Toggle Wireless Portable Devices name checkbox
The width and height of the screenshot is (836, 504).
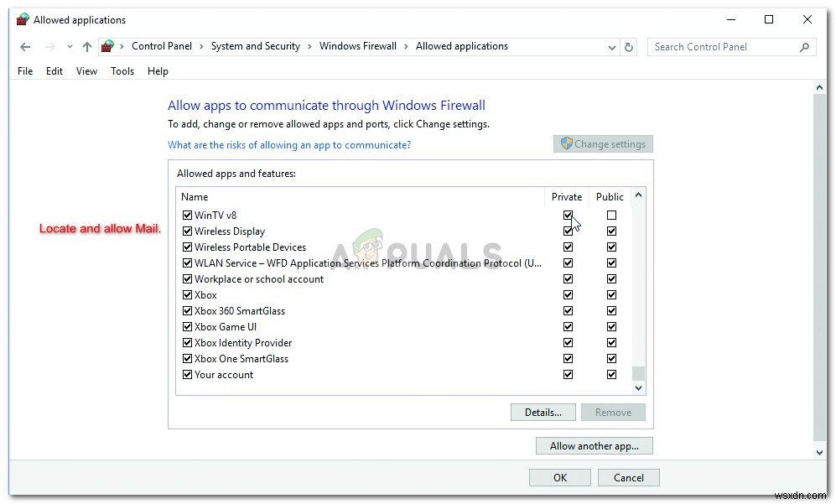(187, 247)
